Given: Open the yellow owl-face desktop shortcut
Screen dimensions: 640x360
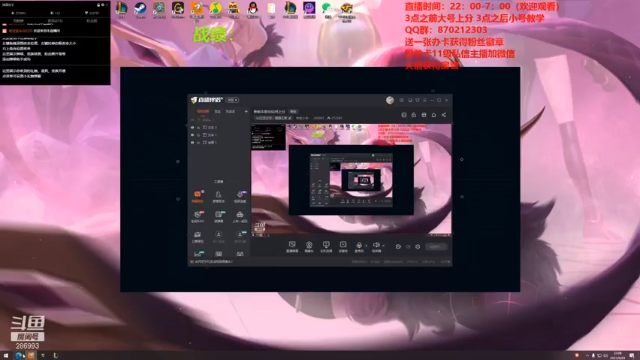Looking at the screenshot, I should 234,9.
